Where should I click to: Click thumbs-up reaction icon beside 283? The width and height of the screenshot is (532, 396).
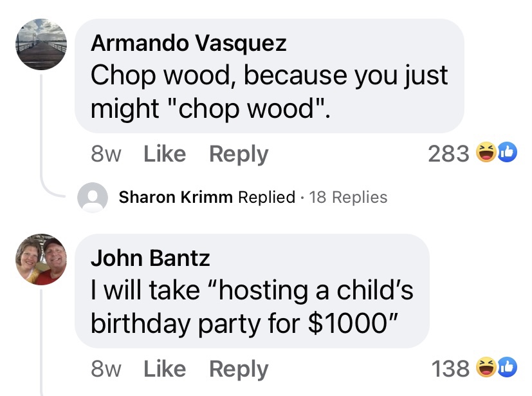click(506, 153)
